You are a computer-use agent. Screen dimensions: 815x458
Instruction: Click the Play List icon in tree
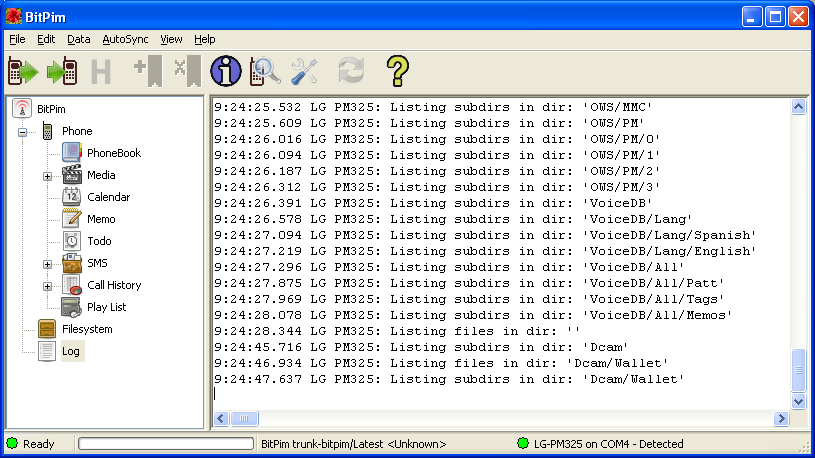pos(72,307)
